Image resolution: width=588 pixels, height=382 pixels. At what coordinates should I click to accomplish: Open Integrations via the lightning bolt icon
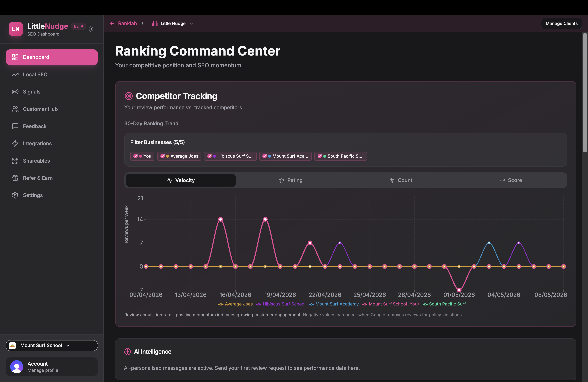coord(15,143)
